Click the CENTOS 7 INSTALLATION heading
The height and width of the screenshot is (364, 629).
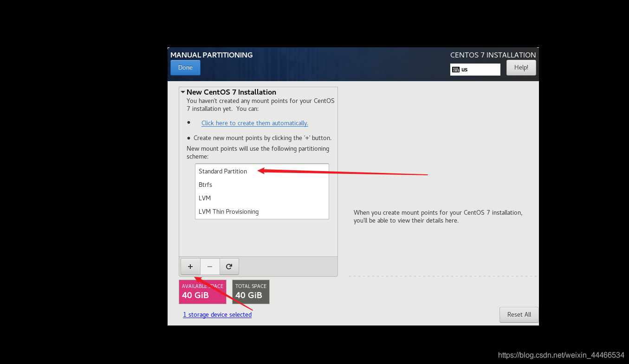(x=493, y=55)
